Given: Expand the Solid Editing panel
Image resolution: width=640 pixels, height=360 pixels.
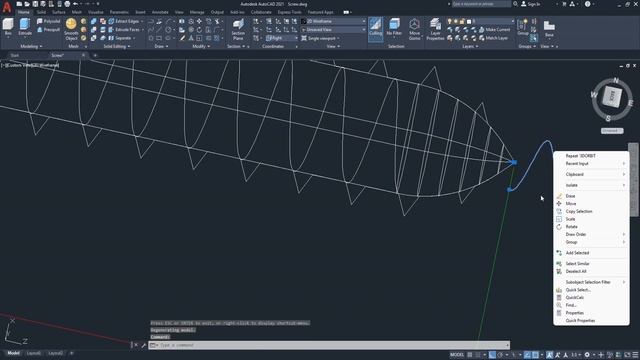Looking at the screenshot, I should [117, 47].
